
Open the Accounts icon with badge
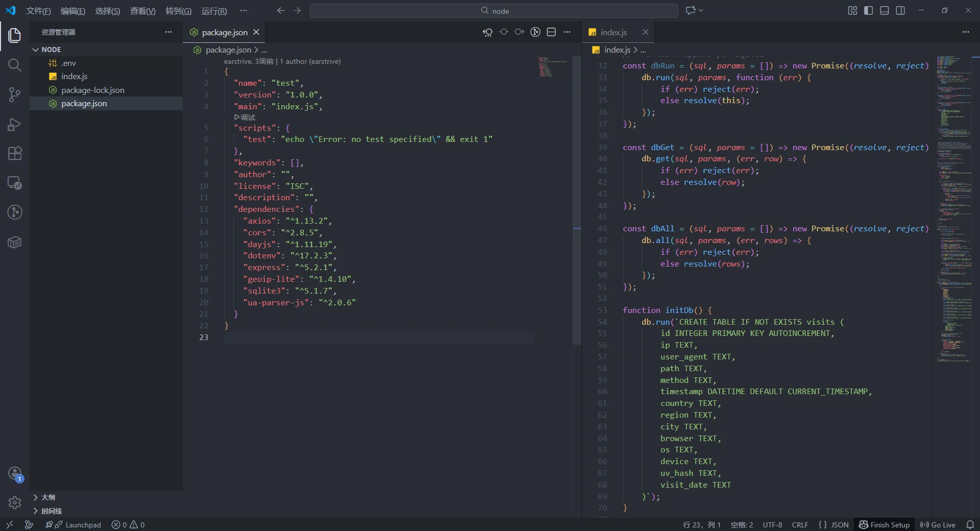15,473
